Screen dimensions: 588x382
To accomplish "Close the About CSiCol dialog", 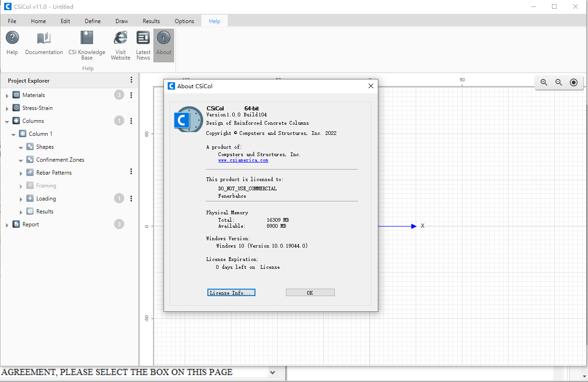I will click(x=370, y=86).
